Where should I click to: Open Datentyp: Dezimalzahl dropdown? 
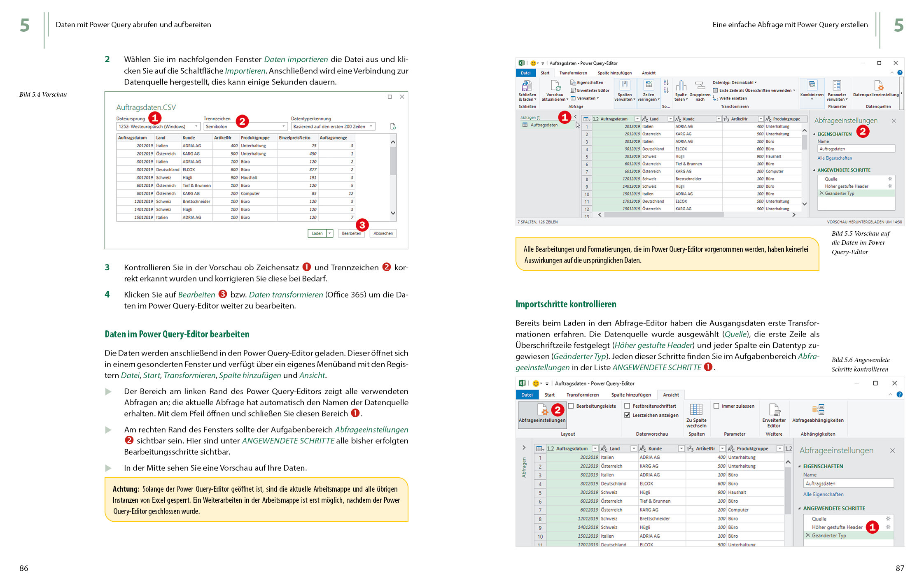click(x=735, y=83)
